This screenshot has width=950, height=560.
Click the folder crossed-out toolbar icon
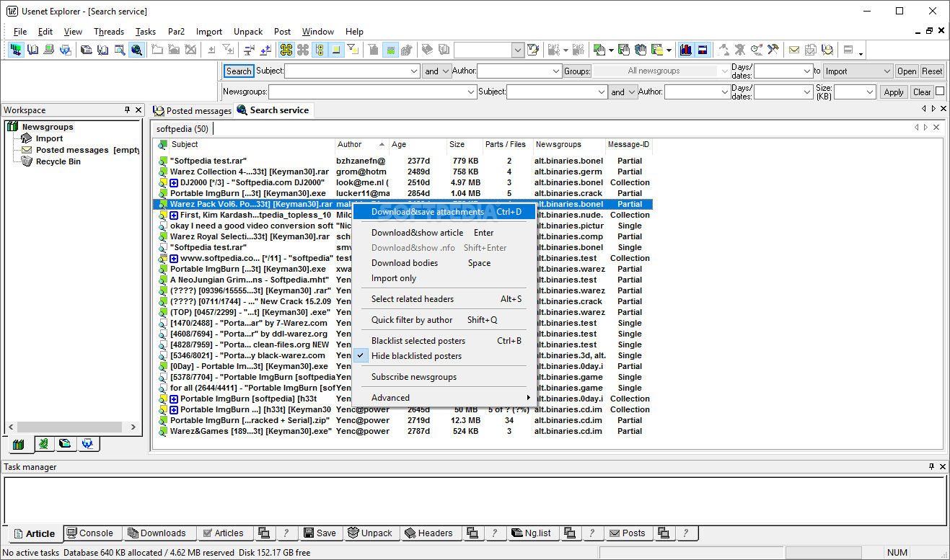(x=190, y=50)
